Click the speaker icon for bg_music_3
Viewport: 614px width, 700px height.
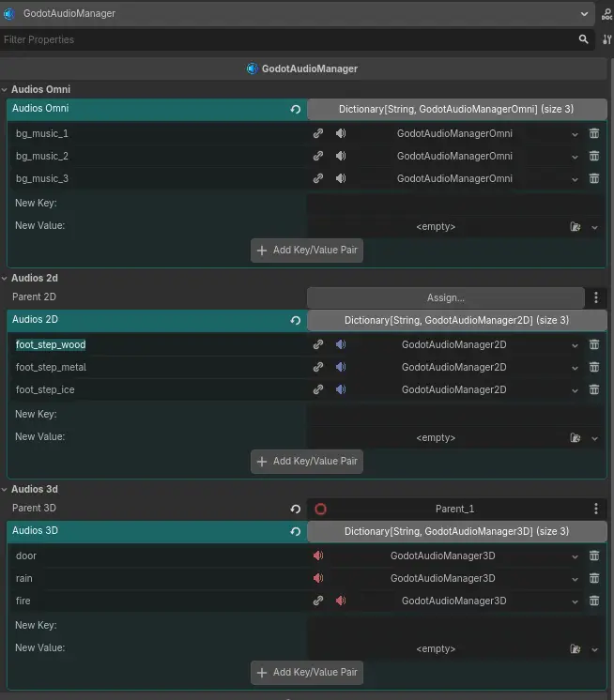(341, 178)
